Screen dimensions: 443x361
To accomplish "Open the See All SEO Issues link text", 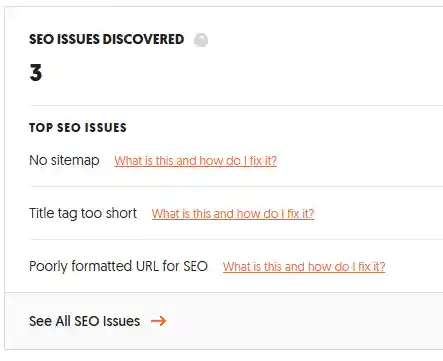I will click(84, 321).
